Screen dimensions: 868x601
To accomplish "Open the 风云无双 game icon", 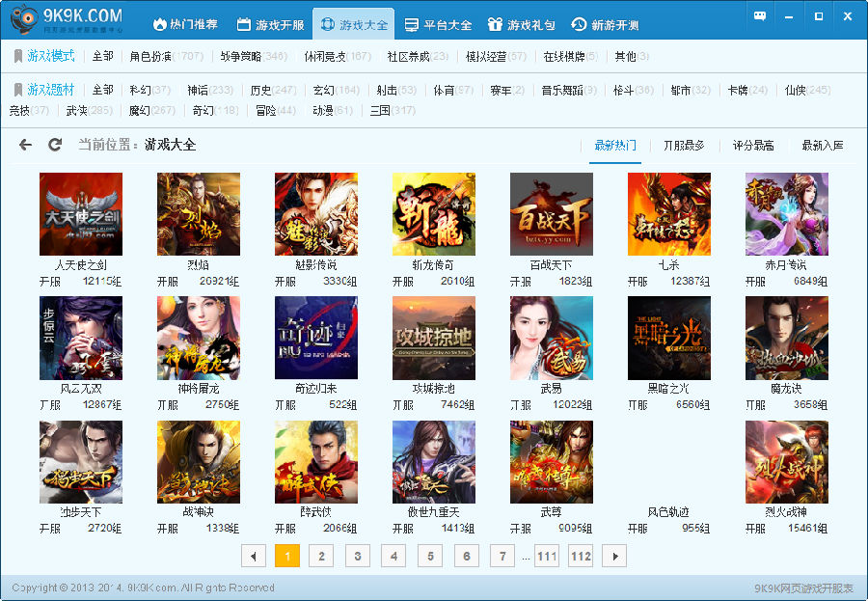I will coord(81,338).
